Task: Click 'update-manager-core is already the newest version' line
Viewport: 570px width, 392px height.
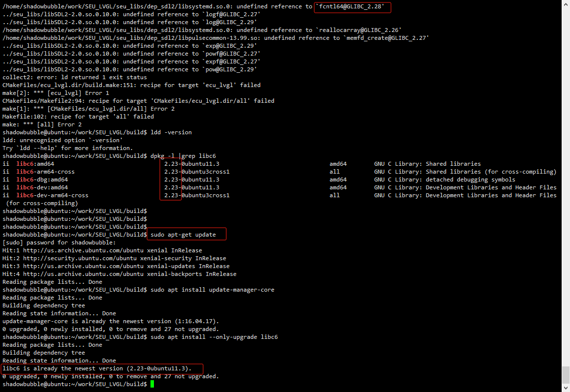Action: 111,321
